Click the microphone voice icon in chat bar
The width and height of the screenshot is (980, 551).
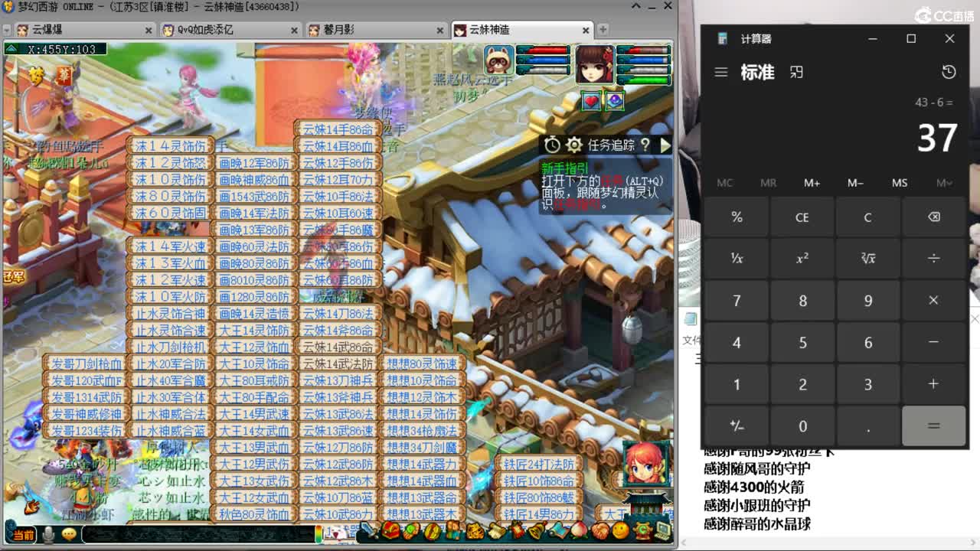point(49,534)
